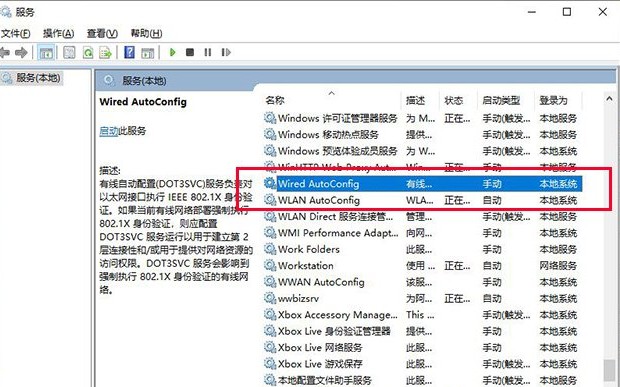Sort by the 启动类型 column header
Viewport: 620px width, 387px height.
501,100
